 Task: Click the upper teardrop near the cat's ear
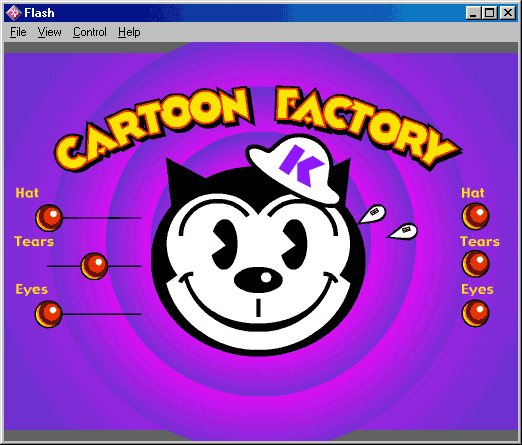pos(373,214)
